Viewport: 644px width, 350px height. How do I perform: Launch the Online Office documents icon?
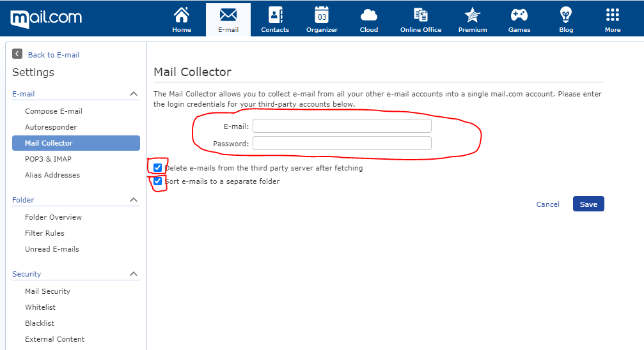[x=421, y=15]
